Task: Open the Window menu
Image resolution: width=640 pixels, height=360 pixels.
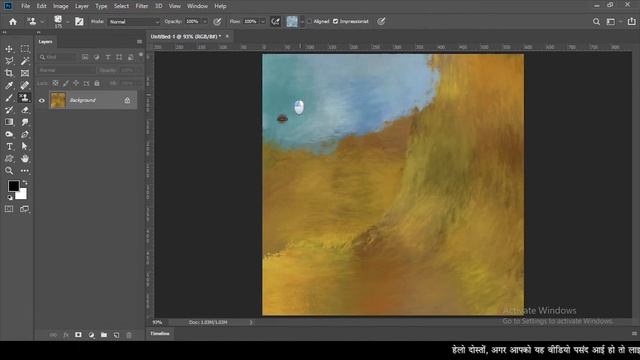Action: pyautogui.click(x=197, y=6)
